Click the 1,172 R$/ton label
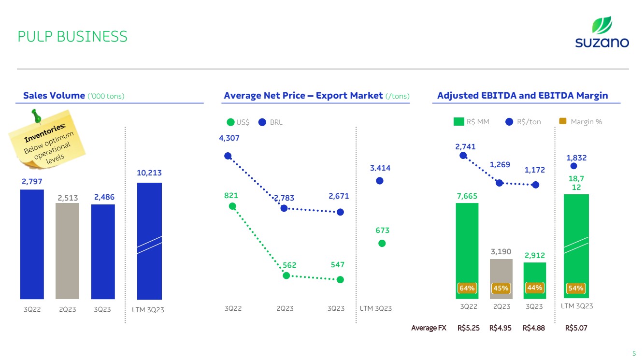 point(535,170)
